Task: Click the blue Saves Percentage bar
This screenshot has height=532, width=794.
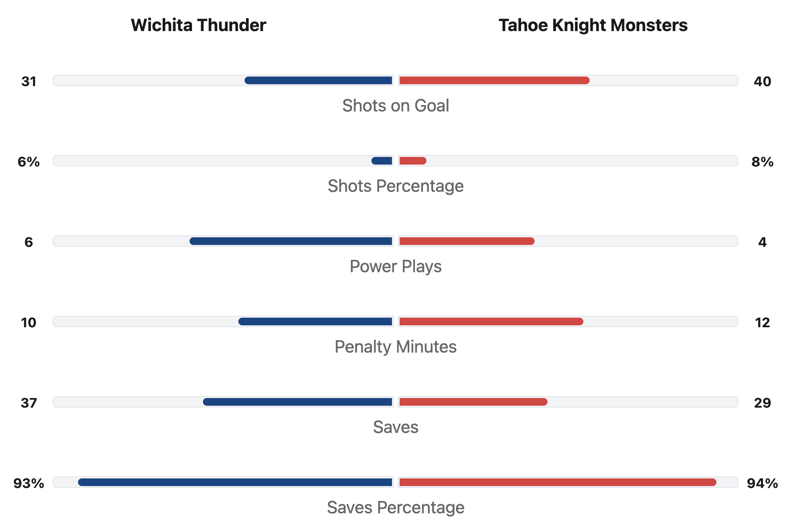Action: pyautogui.click(x=235, y=482)
